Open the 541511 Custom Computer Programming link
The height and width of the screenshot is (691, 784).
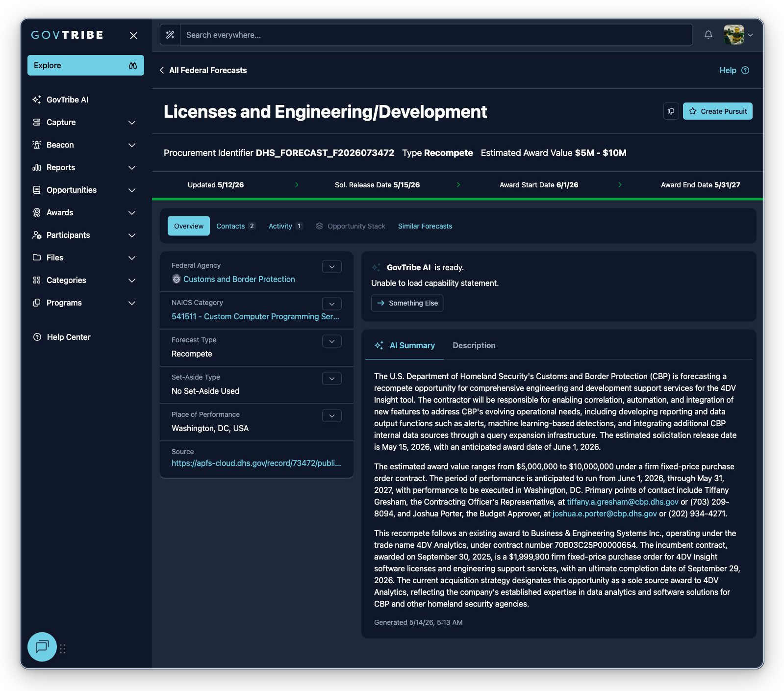(x=255, y=316)
